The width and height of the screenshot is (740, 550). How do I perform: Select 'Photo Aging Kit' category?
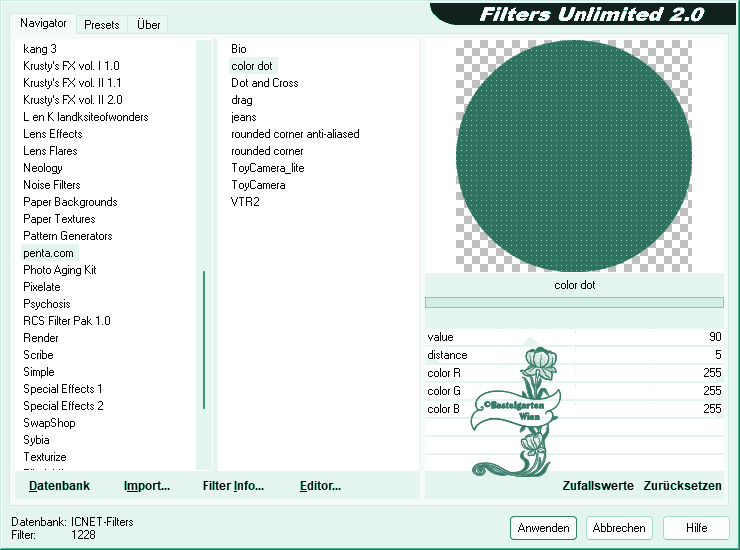point(60,270)
